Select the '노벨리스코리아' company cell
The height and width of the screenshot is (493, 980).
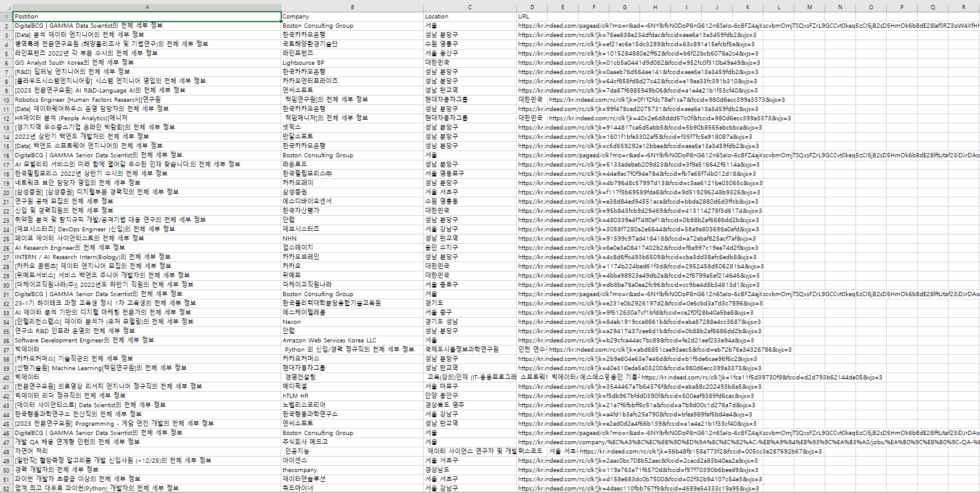[x=352, y=405]
